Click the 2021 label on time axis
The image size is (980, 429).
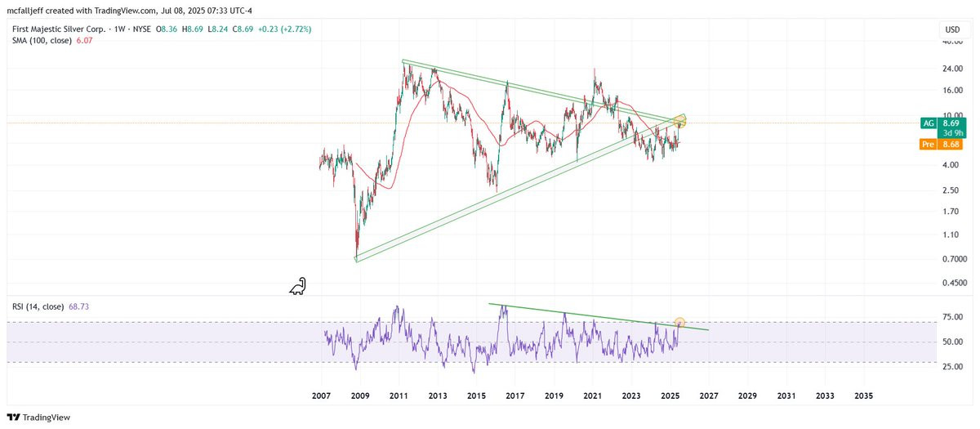592,395
